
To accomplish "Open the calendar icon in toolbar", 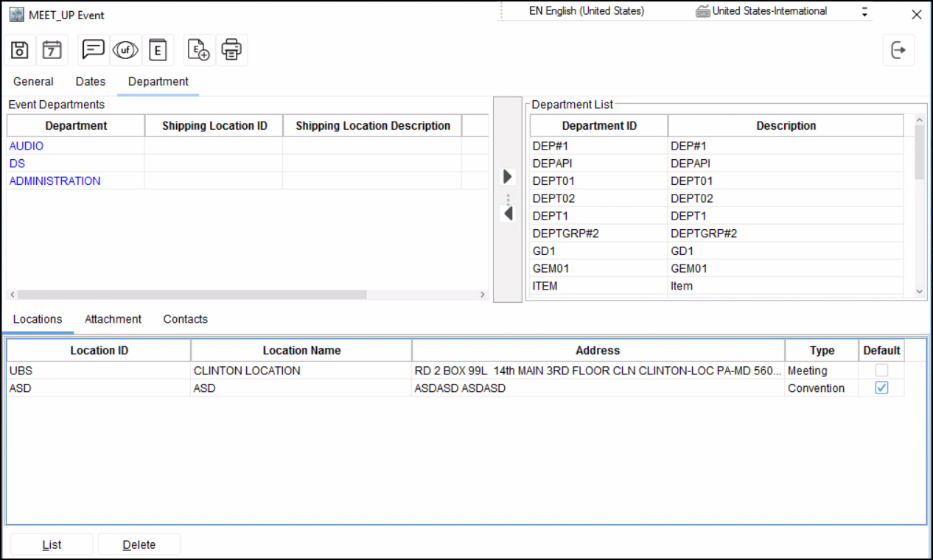I will pos(52,50).
